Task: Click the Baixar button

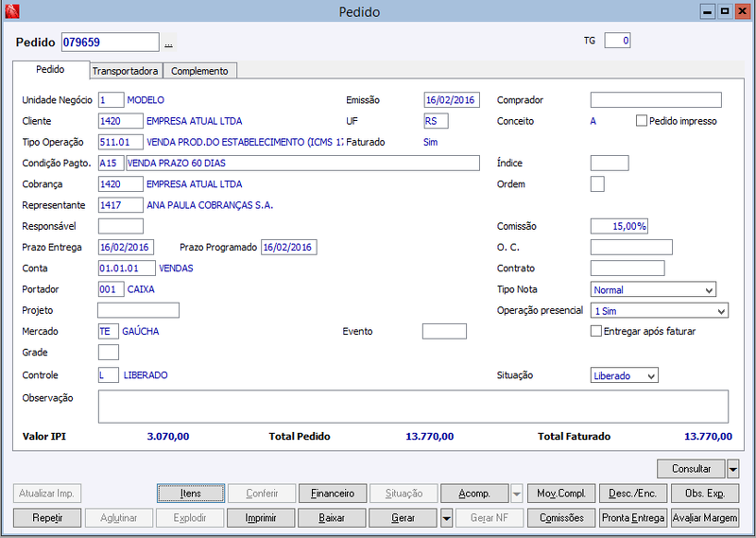Action: [x=332, y=518]
